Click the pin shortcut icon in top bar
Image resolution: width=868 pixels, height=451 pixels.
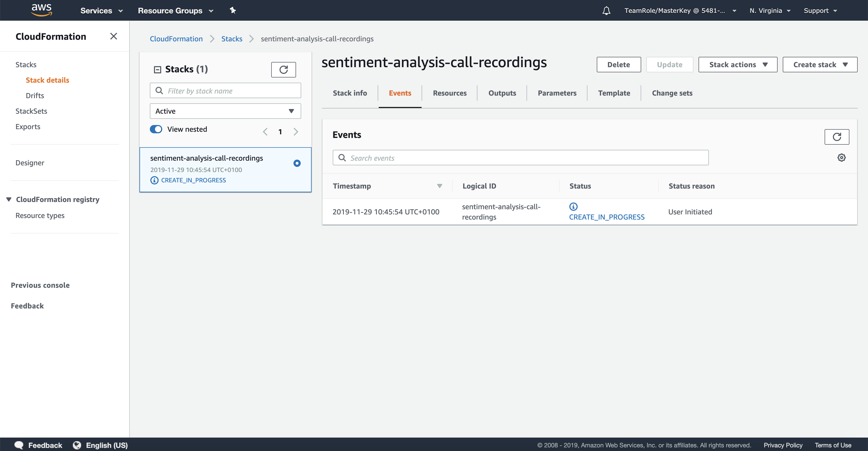click(233, 10)
